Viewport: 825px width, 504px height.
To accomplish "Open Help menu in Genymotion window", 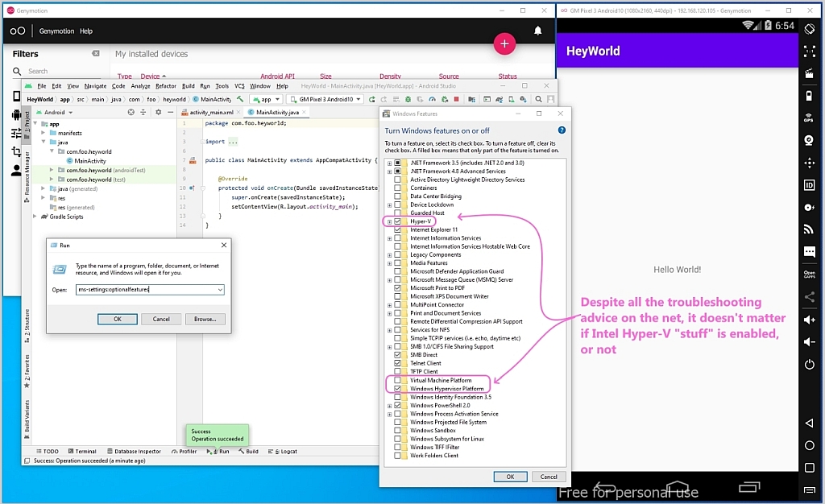I will pyautogui.click(x=86, y=31).
